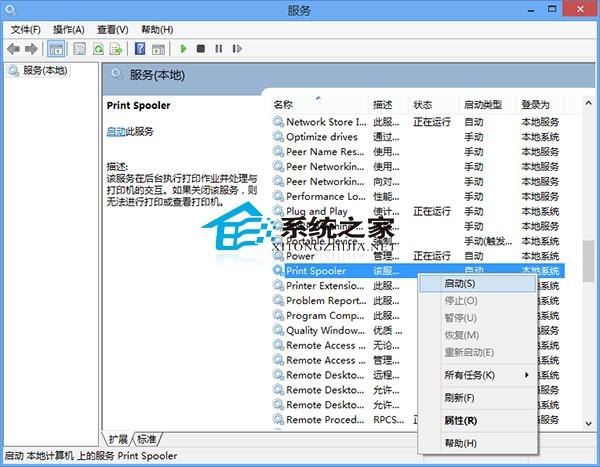Screen dimensions: 600x467
Task: Click gear icon of Optimize drives
Action: pyautogui.click(x=278, y=136)
